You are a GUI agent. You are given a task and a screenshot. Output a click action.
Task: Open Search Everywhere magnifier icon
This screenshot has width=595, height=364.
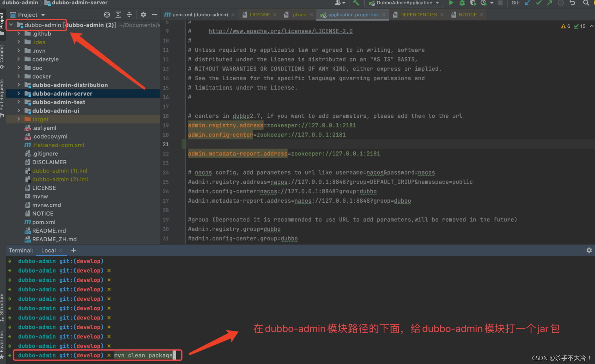pos(586,3)
